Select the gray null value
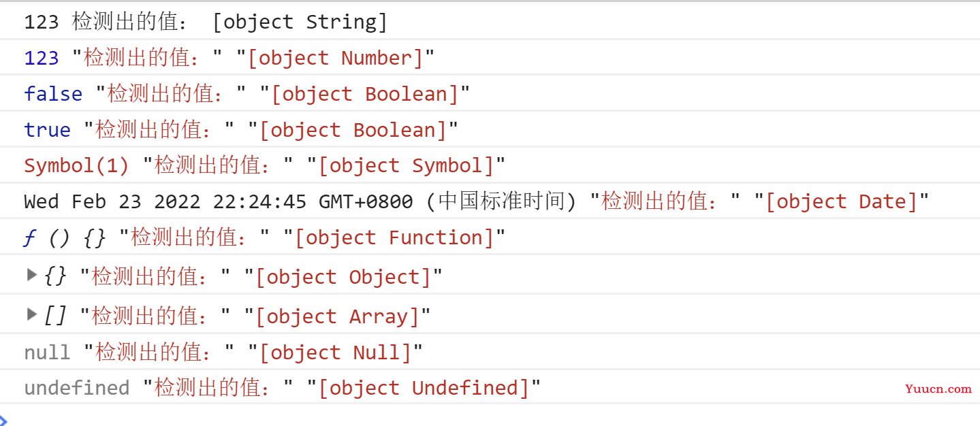 click(48, 353)
